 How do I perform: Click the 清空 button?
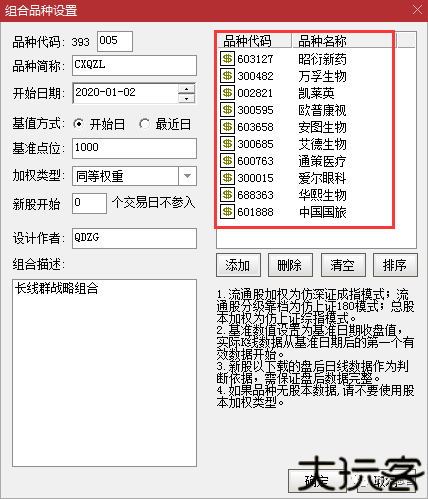[x=343, y=265]
